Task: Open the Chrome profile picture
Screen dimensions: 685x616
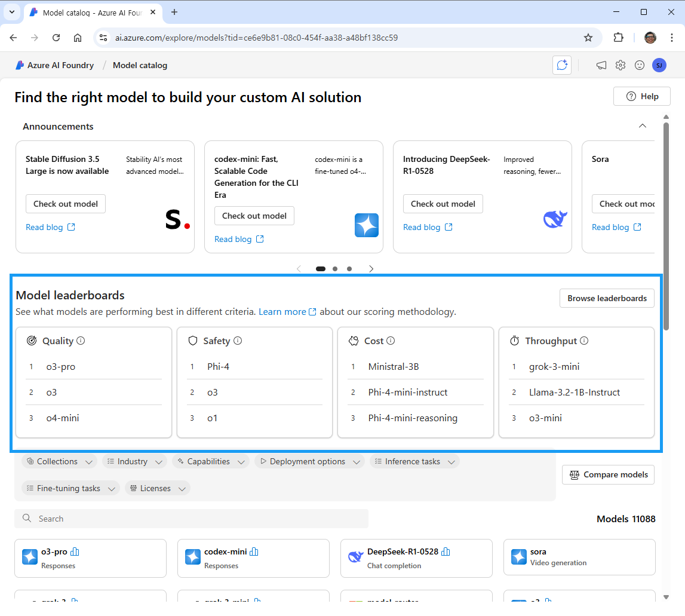Action: click(650, 38)
